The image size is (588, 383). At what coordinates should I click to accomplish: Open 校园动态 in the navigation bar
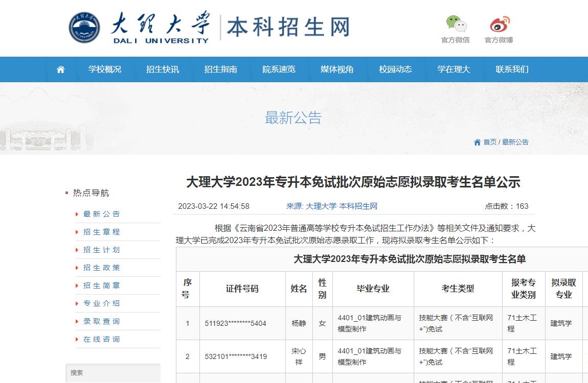(395, 69)
